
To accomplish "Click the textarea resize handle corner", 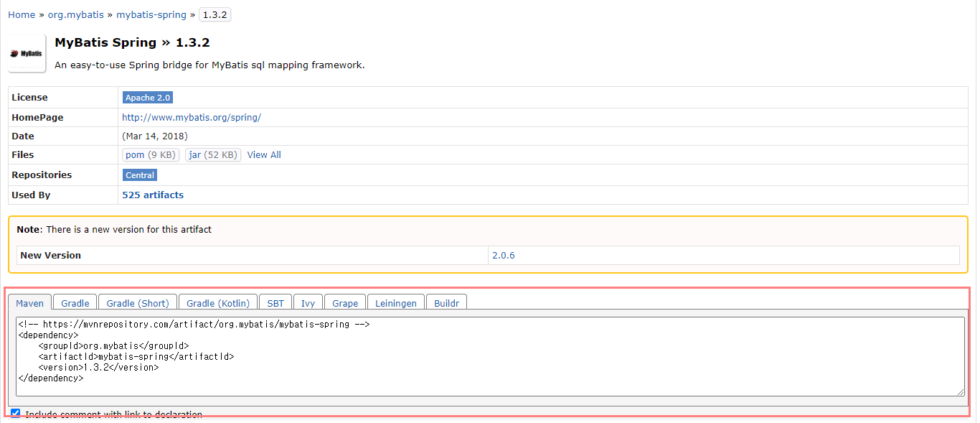I will (x=961, y=391).
